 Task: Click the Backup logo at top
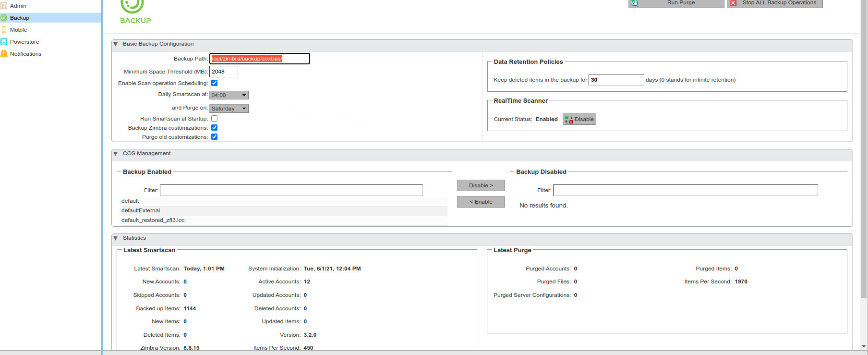click(135, 12)
